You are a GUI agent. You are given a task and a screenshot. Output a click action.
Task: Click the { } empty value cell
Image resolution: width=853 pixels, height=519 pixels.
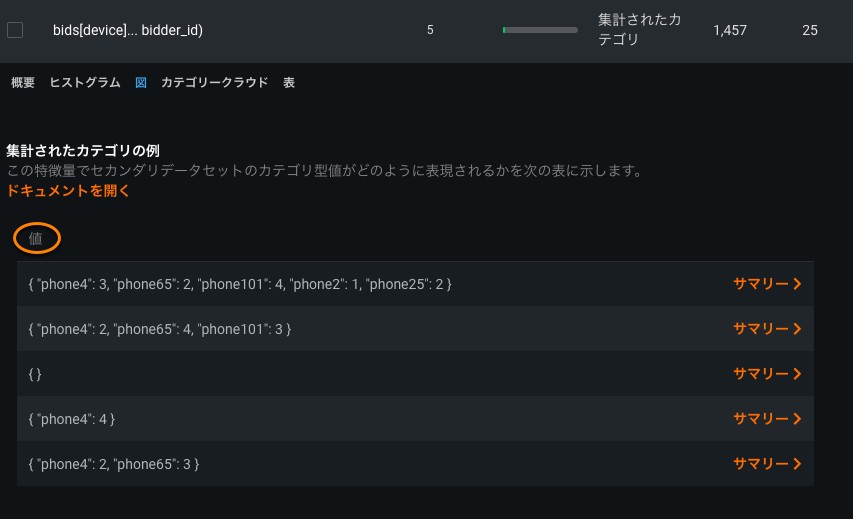pos(36,374)
